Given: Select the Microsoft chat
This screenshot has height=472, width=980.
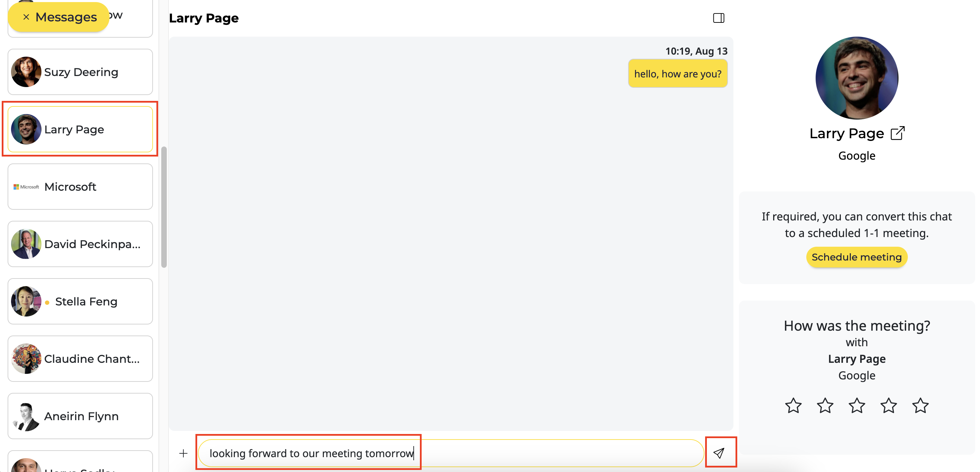Looking at the screenshot, I should [x=80, y=187].
